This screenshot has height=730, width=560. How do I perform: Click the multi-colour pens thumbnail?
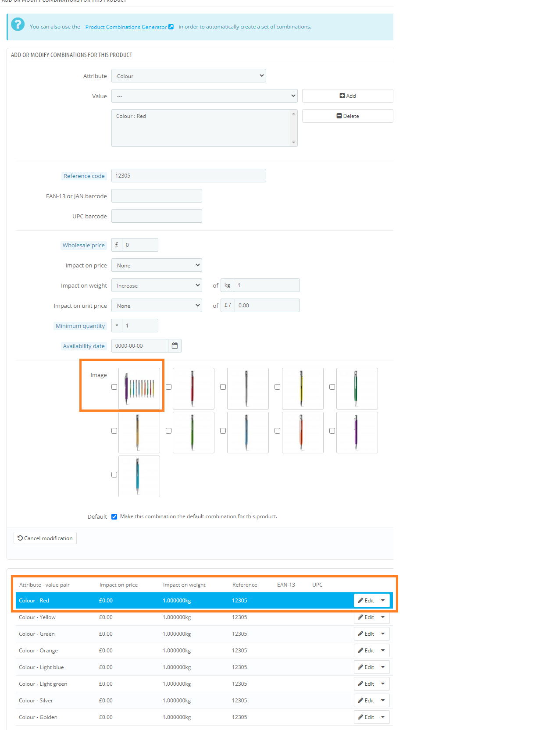tap(139, 388)
